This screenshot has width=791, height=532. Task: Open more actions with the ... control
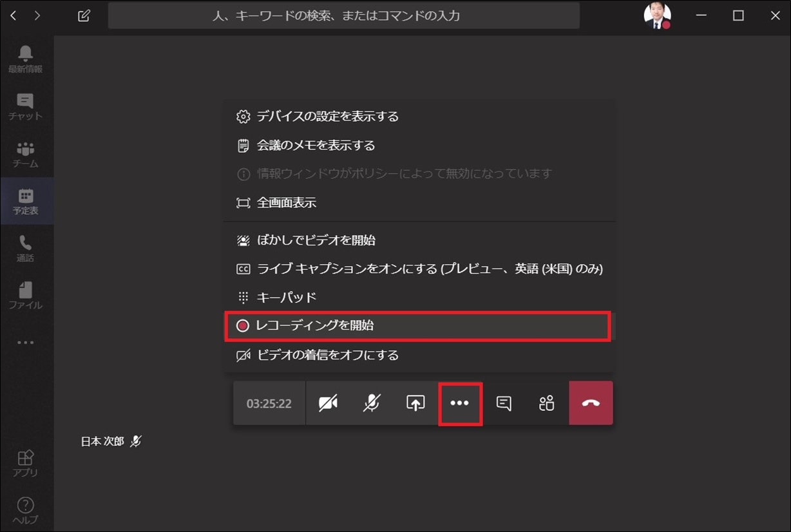[x=459, y=403]
